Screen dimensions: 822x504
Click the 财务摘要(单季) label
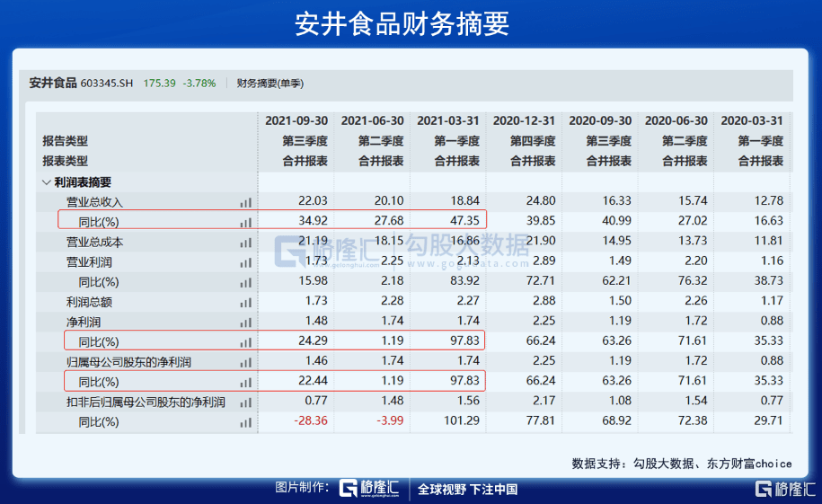click(x=270, y=84)
